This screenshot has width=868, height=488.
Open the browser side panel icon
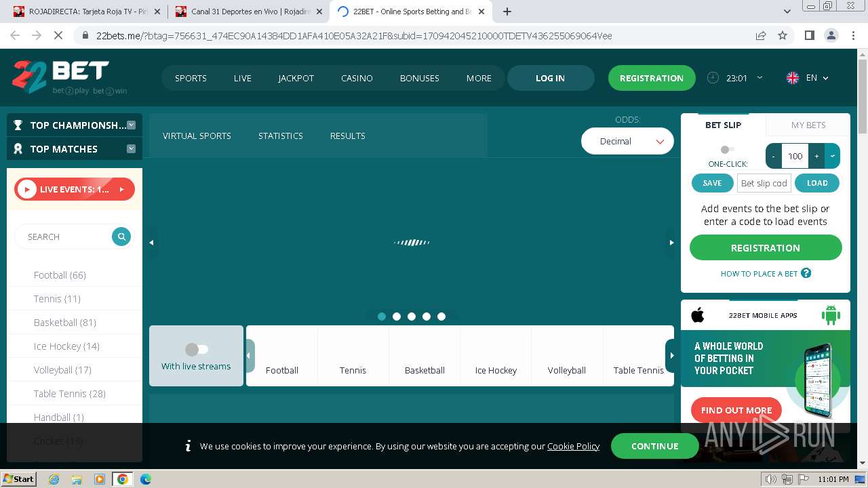tap(809, 36)
